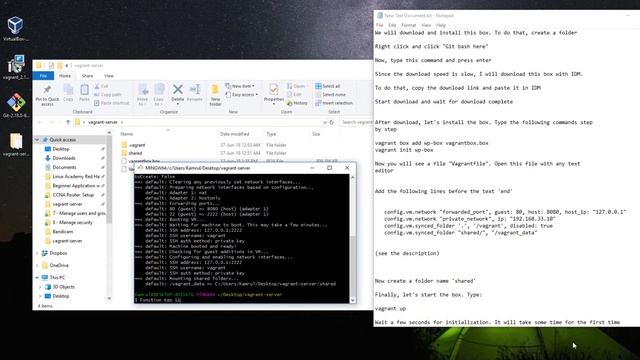Click the Explorer Back navigation arrow
640x360 pixels.
coord(40,122)
